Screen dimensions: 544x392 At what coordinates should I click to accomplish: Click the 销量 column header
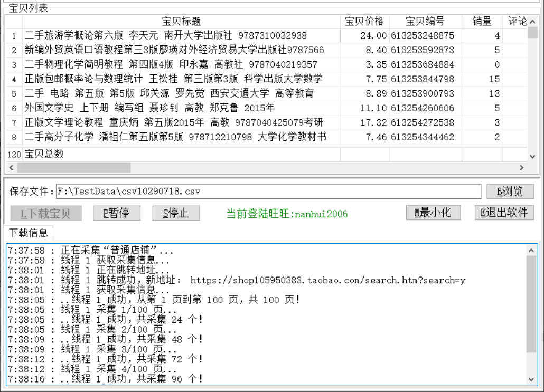[x=481, y=22]
